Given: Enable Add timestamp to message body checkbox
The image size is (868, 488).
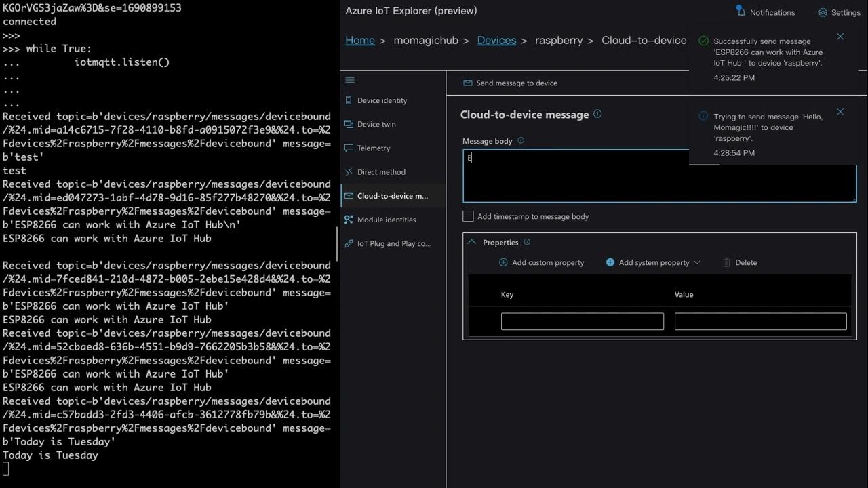Looking at the screenshot, I should pos(468,216).
